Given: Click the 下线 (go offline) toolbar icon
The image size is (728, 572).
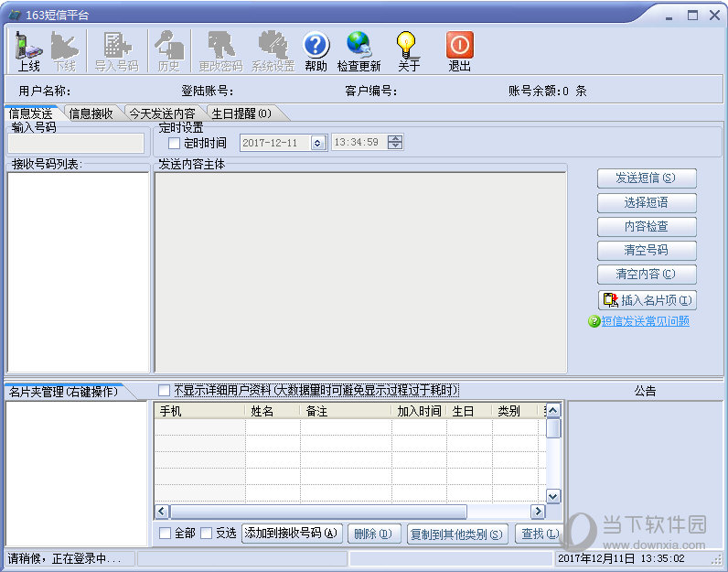Looking at the screenshot, I should pos(64,51).
